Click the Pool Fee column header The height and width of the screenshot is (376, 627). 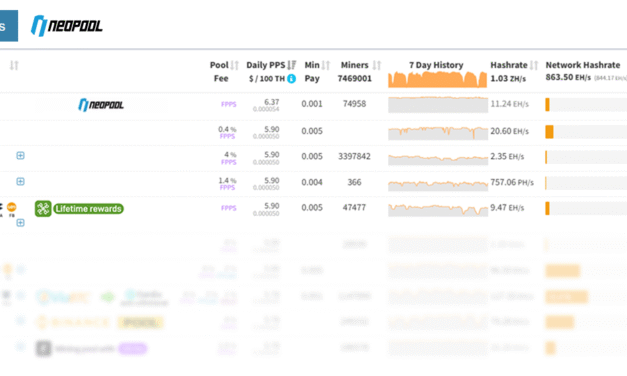point(220,72)
